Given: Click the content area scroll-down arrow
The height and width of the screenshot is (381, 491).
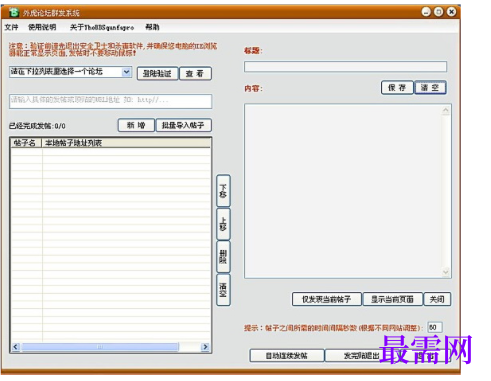Looking at the screenshot, I should 446,272.
